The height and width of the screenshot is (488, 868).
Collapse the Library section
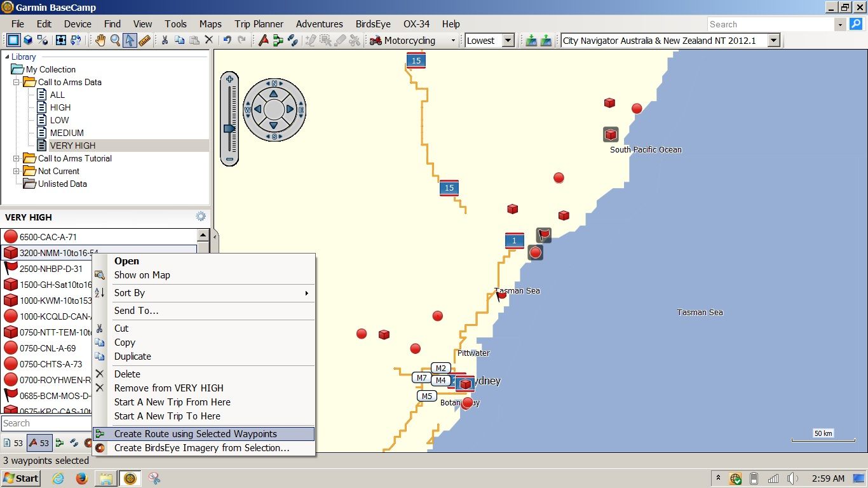(7, 57)
